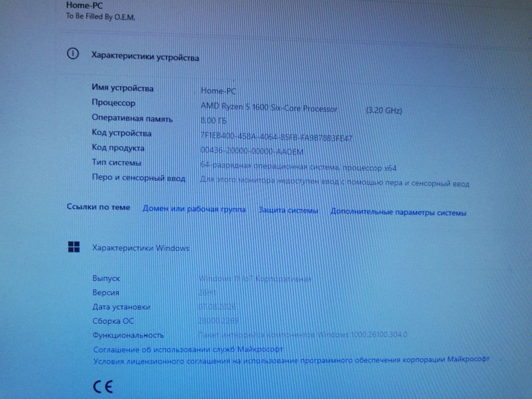Click the Характеристики Windows heading
This screenshot has height=399, width=532.
(x=141, y=248)
